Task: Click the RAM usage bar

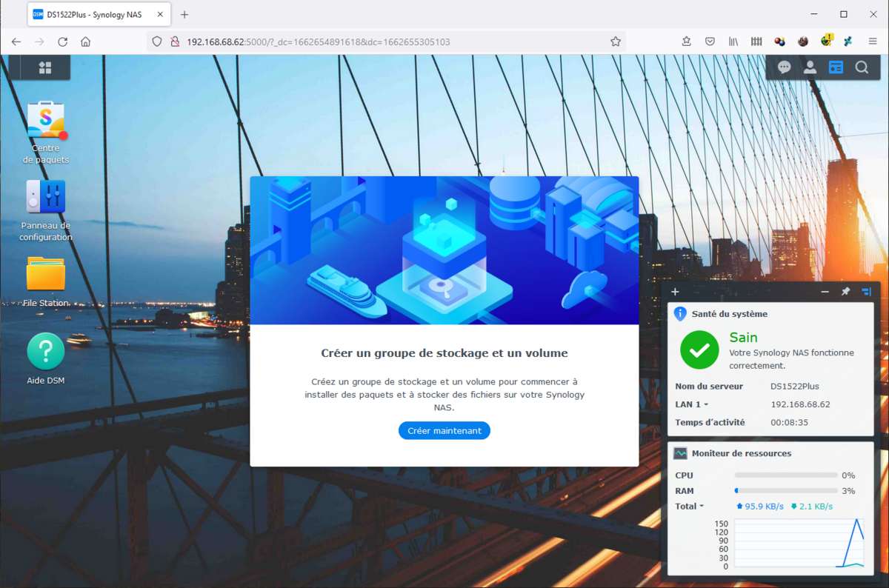Action: [x=786, y=491]
